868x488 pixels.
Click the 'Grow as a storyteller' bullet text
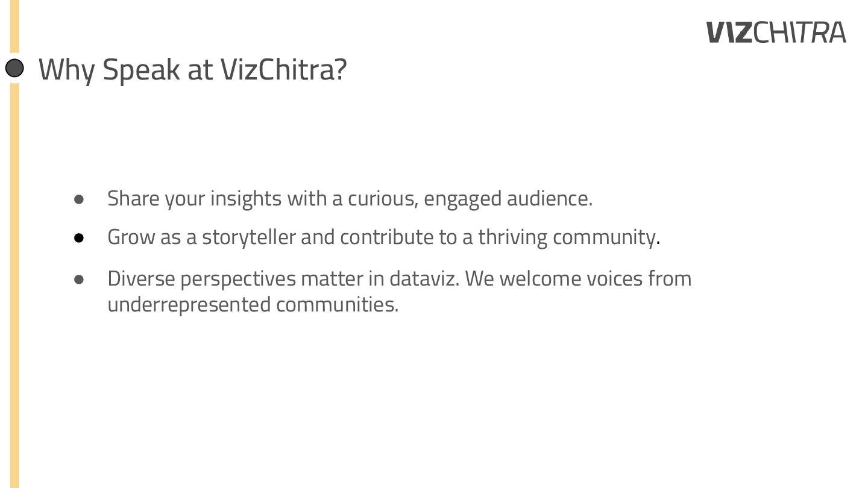pos(384,237)
